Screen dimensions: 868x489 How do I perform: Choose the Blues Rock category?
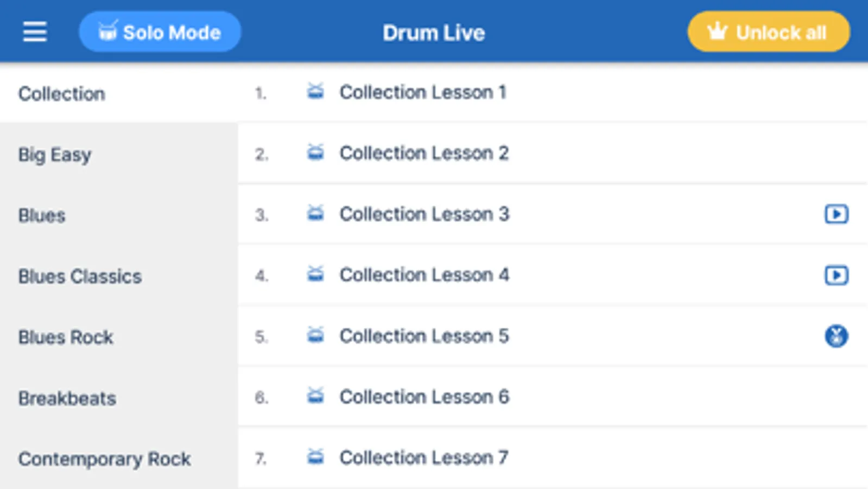click(x=66, y=337)
